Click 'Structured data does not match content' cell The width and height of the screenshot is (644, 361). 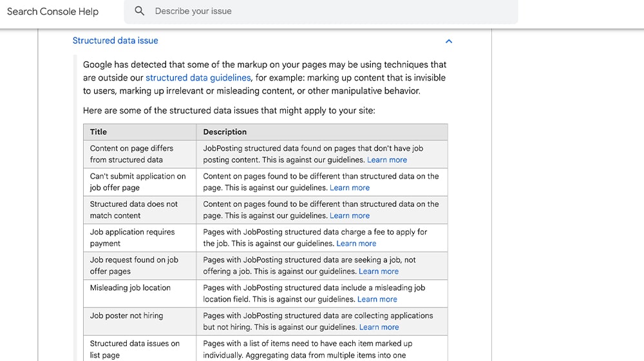pyautogui.click(x=140, y=210)
